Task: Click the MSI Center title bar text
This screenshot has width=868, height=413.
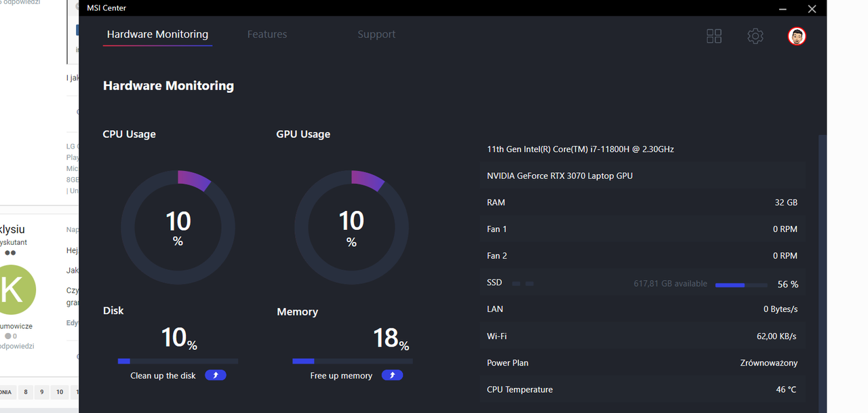Action: (106, 8)
